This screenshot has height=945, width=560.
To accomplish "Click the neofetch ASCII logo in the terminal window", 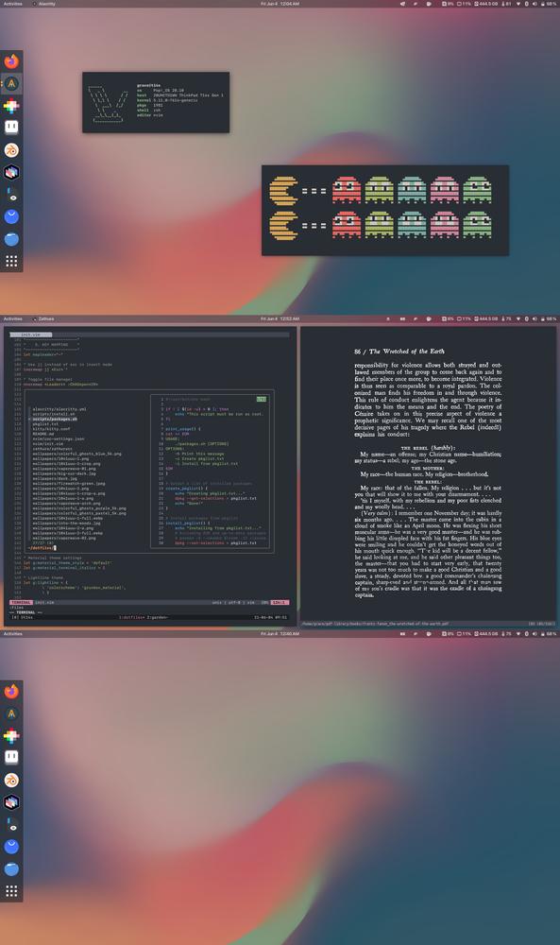I will click(x=109, y=102).
